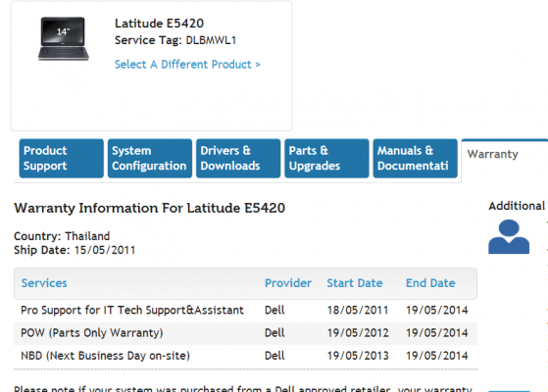Click start date 19/05/2013
This screenshot has height=392, width=548.
(358, 356)
